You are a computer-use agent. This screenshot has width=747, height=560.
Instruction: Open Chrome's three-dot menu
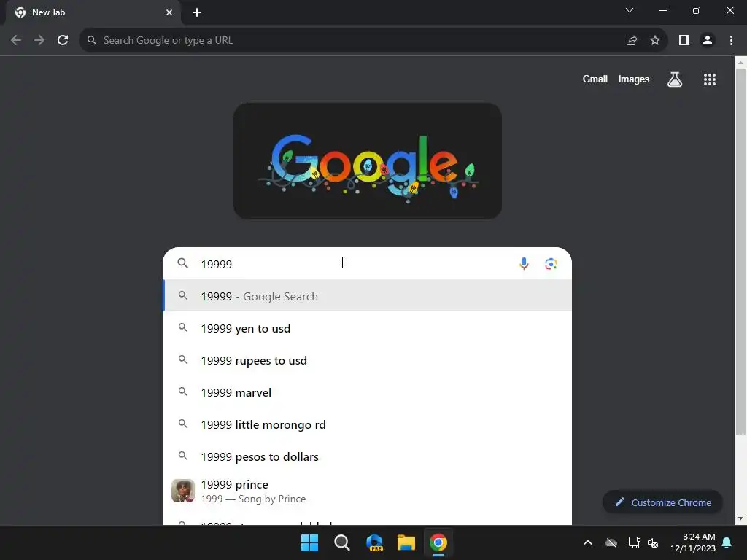(x=731, y=41)
